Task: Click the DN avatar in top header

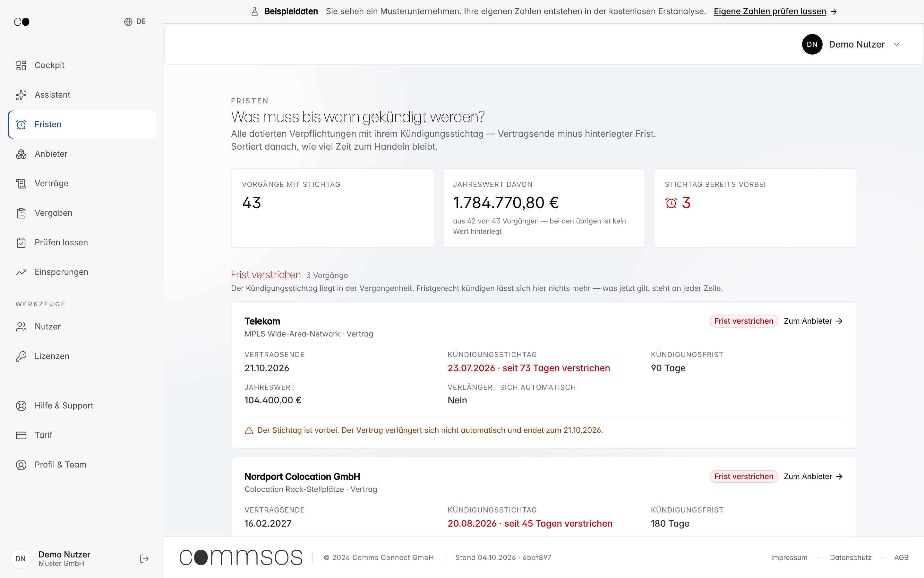Action: [x=812, y=44]
